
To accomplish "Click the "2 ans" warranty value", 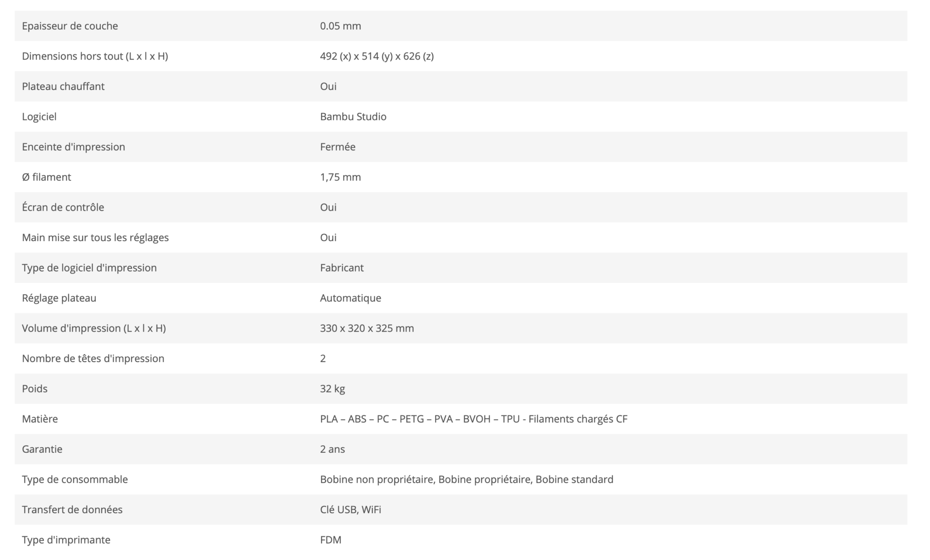I will click(332, 449).
